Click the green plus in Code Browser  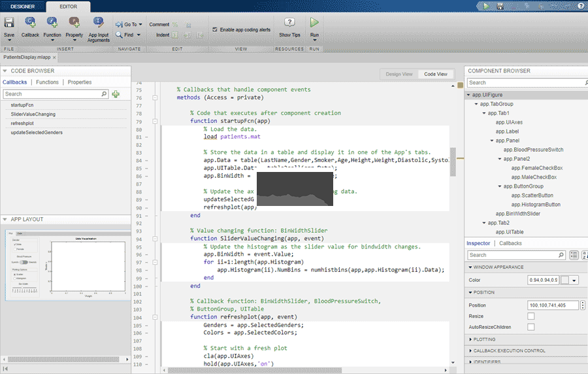(116, 94)
